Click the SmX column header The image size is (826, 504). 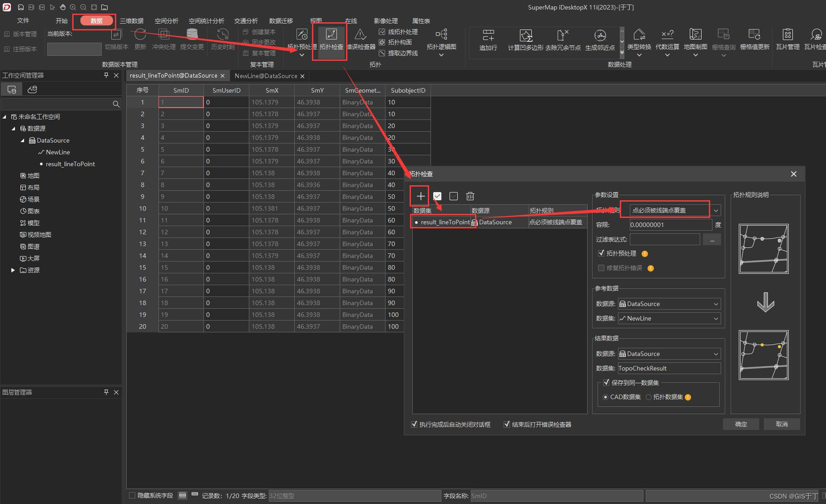pos(272,90)
